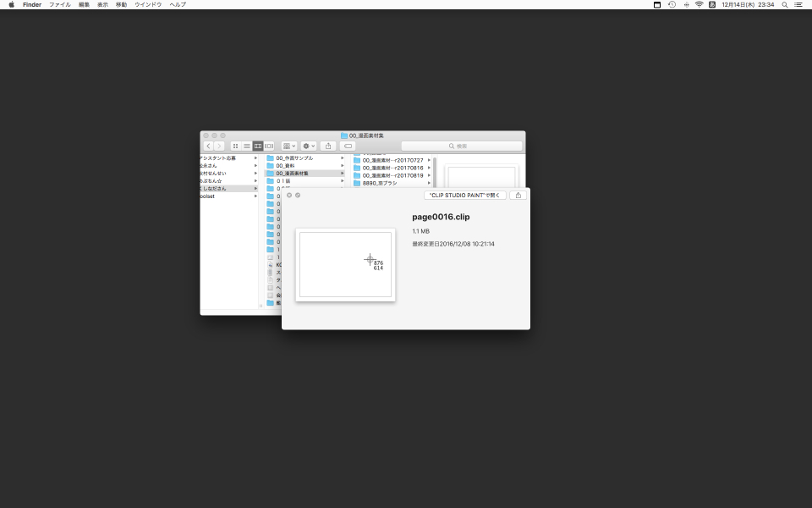Click the page0016.clip preview thumbnail
812x508 pixels.
click(345, 264)
